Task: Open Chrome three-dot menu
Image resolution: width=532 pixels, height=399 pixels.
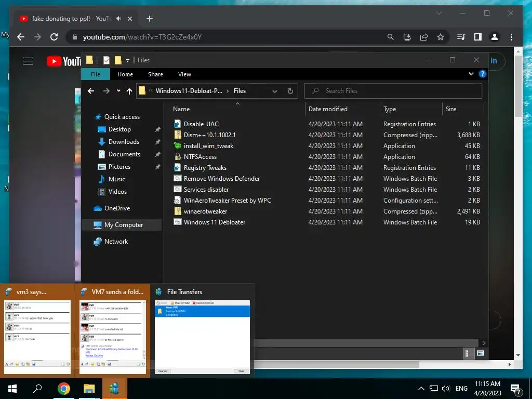Action: coord(511,37)
